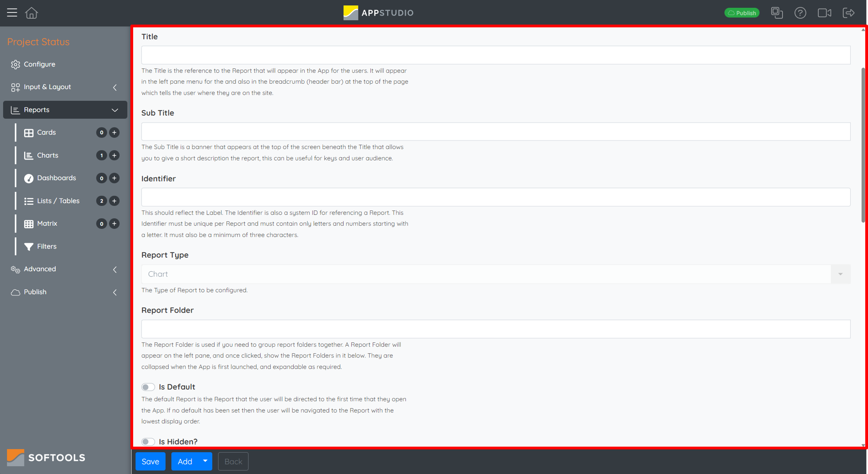Screen dimensions: 868x474
Task: Open the hamburger menu icon
Action: coord(12,13)
